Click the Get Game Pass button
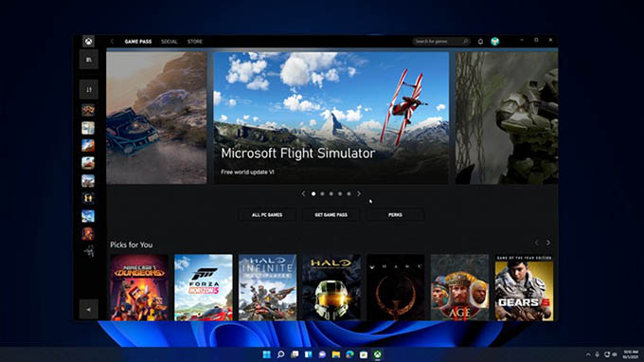This screenshot has width=644, height=362. click(x=331, y=215)
